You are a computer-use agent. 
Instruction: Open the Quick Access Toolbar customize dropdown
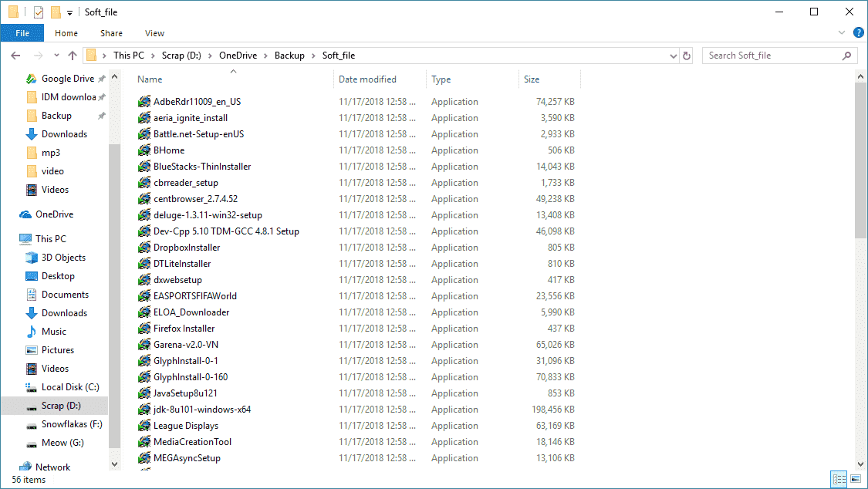[x=69, y=12]
